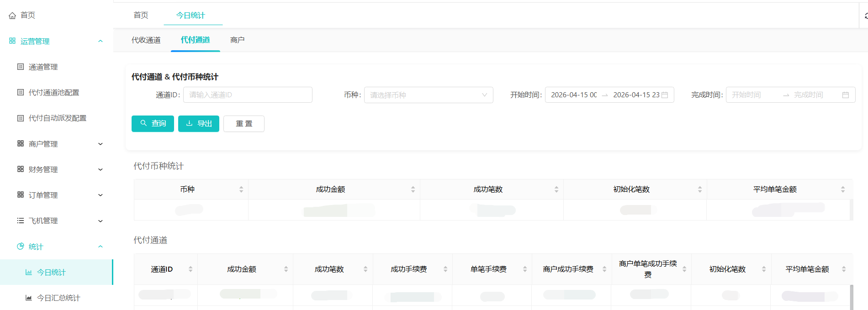Click the 查询 search button
This screenshot has width=868, height=310.
coord(153,124)
